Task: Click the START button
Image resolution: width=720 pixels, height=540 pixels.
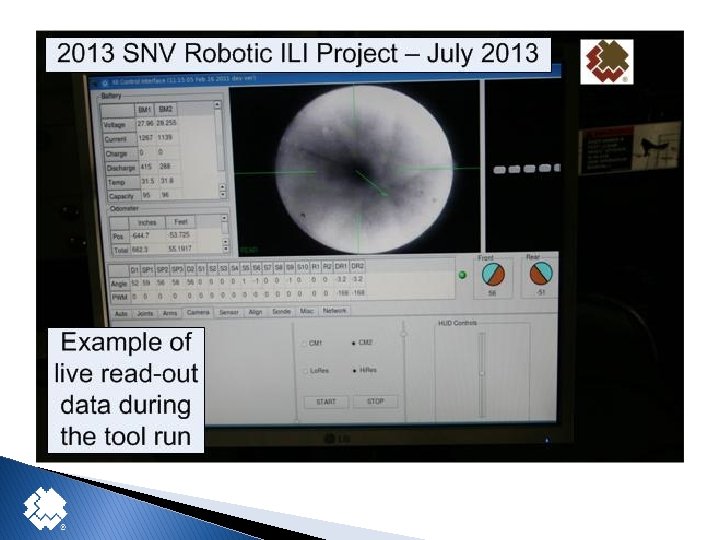Action: coord(326,402)
